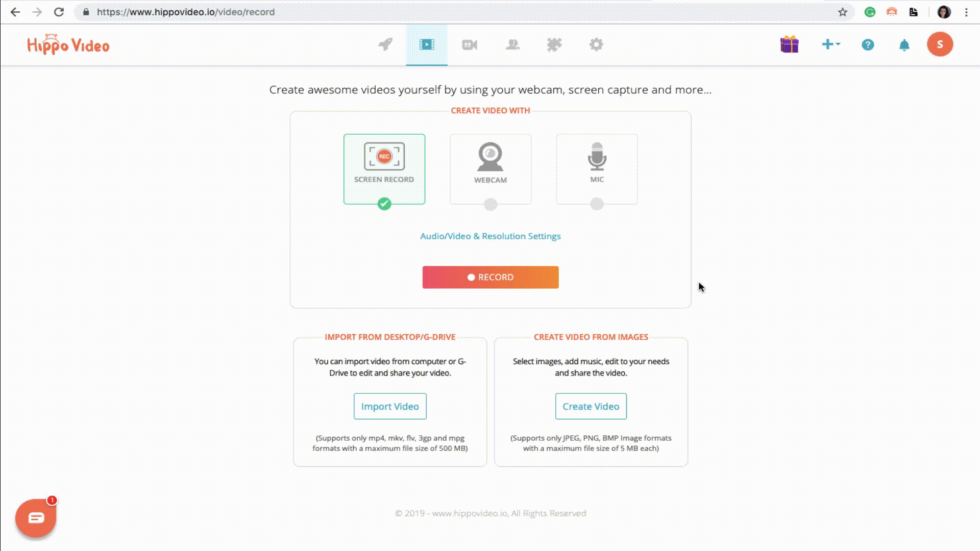Select the Webcam recording option
Screen dimensions: 980x551
(x=491, y=169)
